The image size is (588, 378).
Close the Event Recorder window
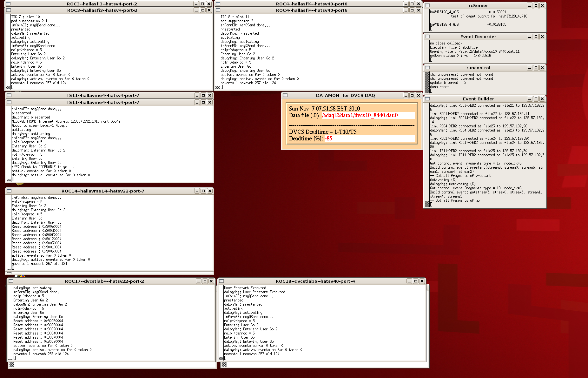coord(542,37)
